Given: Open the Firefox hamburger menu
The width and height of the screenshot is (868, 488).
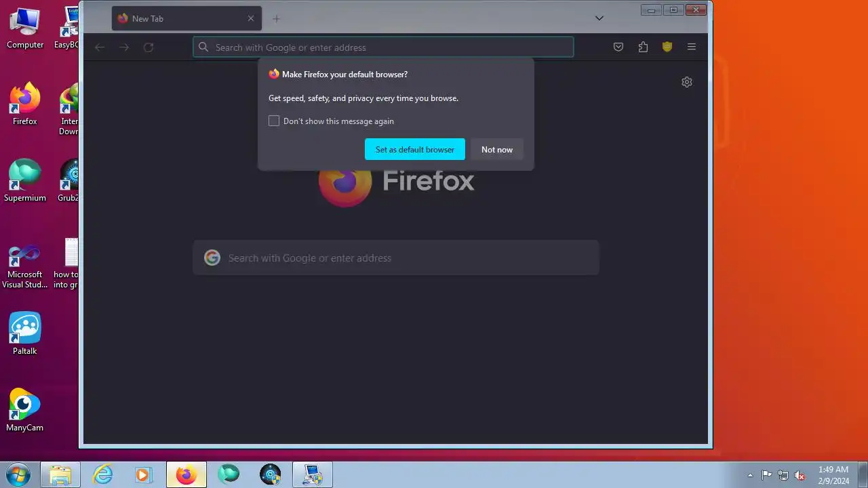Looking at the screenshot, I should coord(692,47).
